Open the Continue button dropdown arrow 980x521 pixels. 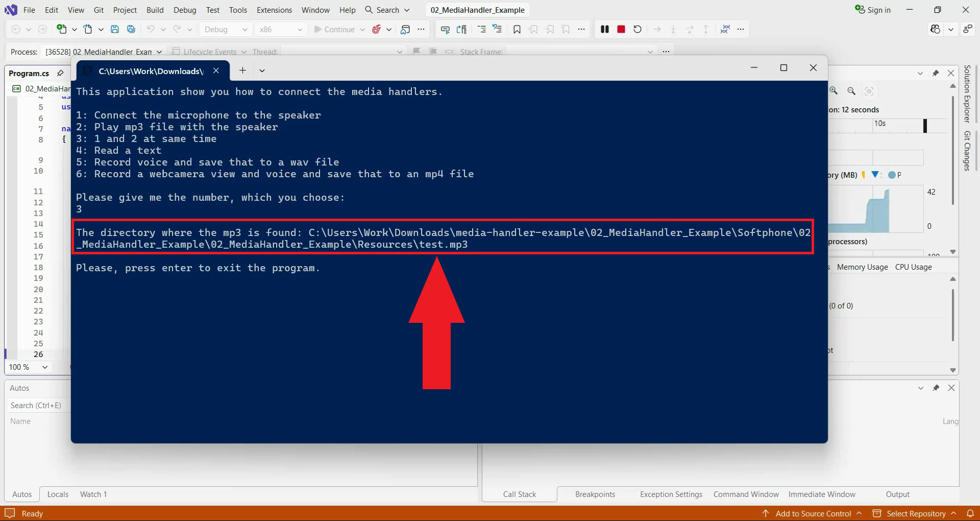click(362, 29)
